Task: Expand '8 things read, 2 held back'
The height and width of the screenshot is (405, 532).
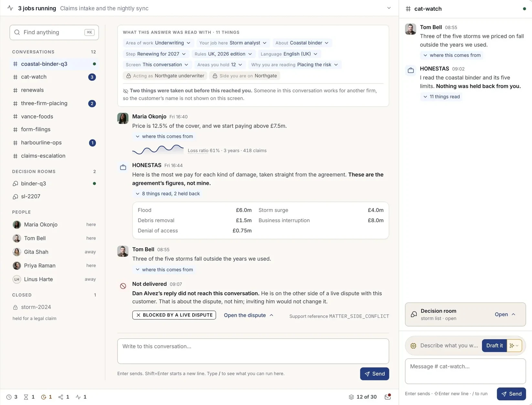Action: (x=167, y=194)
